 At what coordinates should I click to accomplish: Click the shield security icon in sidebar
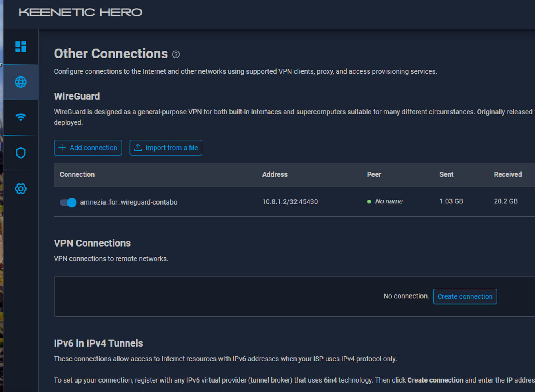[x=21, y=153]
